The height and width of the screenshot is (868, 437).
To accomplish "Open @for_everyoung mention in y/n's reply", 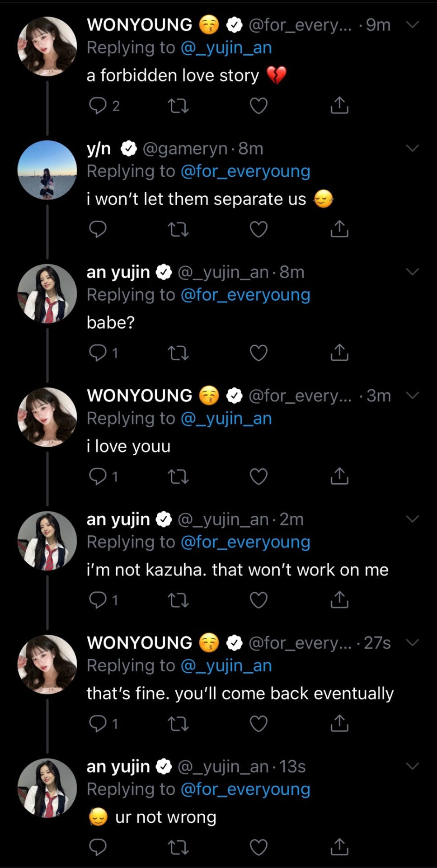I will 245,171.
